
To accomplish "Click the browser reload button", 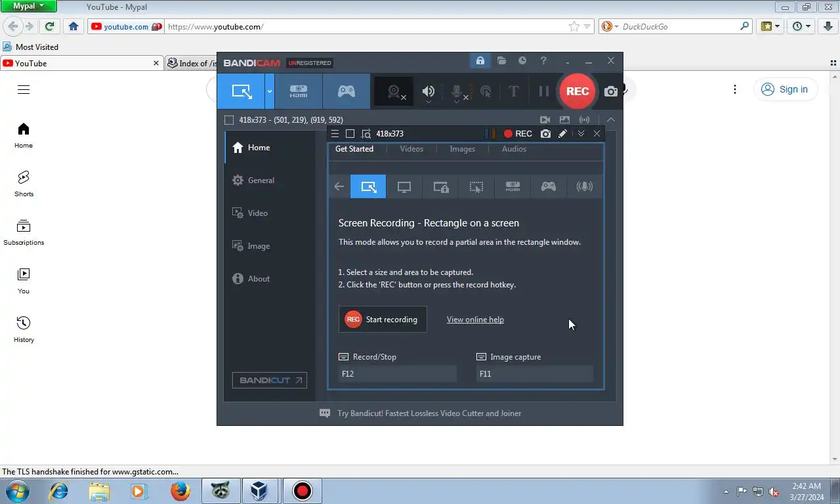I will (x=49, y=26).
